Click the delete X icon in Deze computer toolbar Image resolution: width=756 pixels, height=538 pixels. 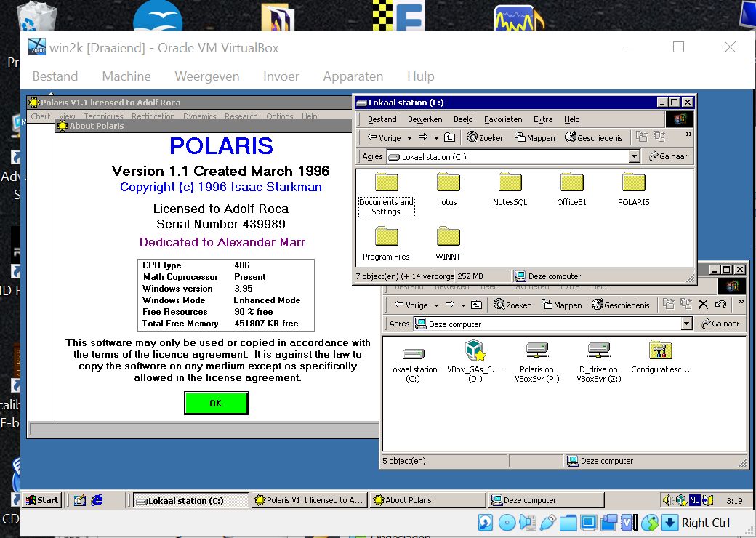703,304
